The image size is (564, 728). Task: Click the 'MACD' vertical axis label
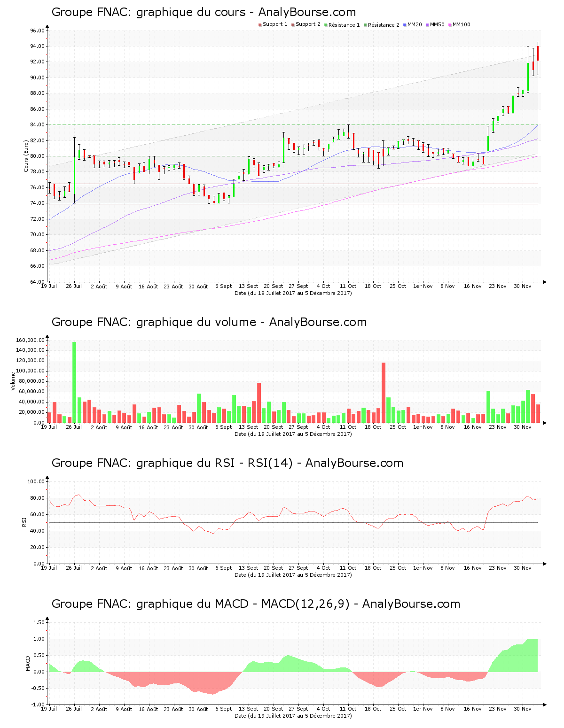pos(28,663)
